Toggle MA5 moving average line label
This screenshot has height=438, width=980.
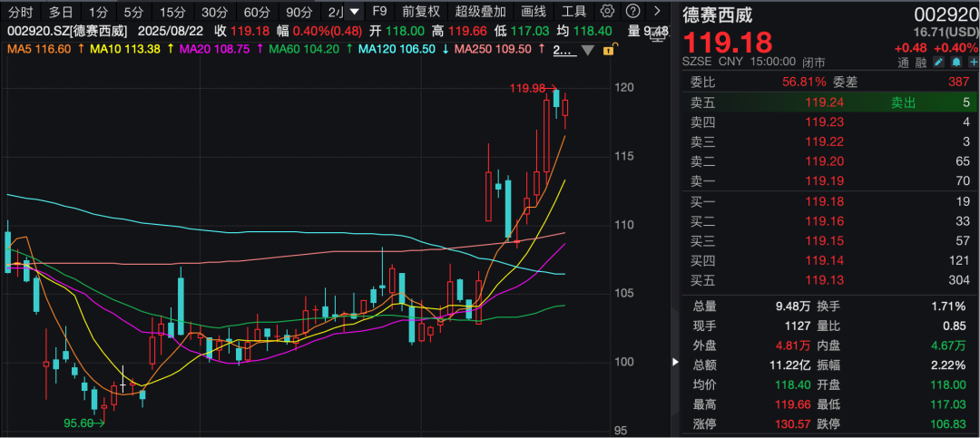coord(34,49)
